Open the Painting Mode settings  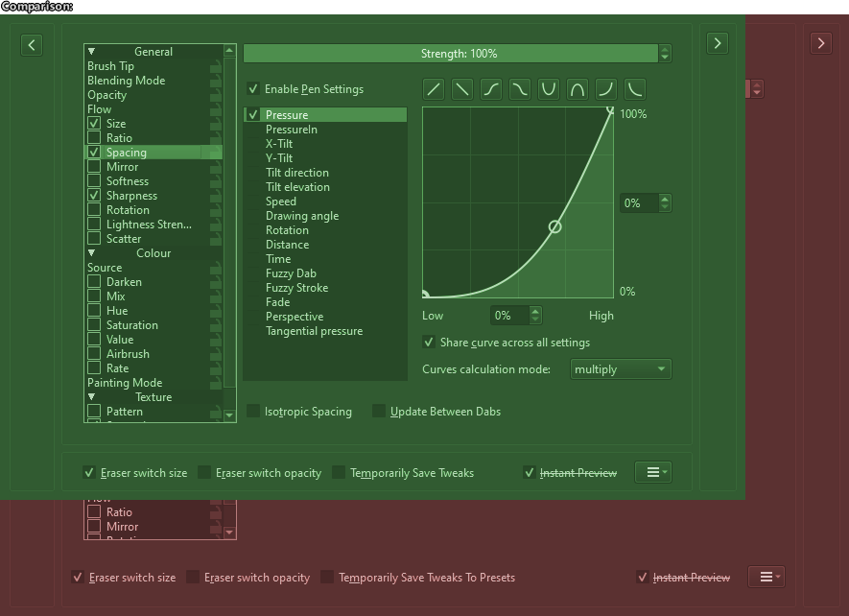click(153, 383)
